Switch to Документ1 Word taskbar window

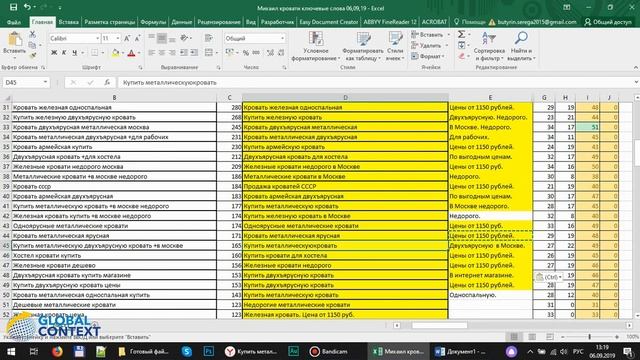[x=460, y=351]
